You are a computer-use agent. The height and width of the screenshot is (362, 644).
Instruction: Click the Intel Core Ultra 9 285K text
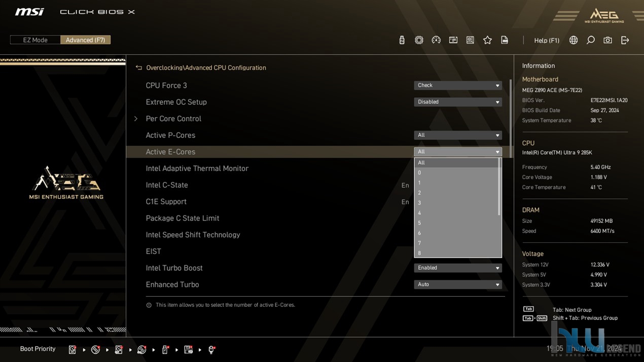(x=557, y=153)
